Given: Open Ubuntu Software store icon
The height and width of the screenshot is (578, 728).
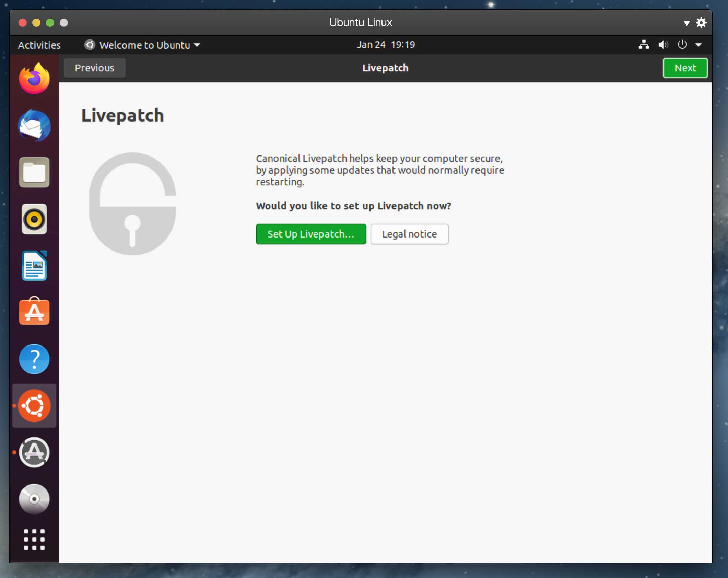Looking at the screenshot, I should [34, 312].
